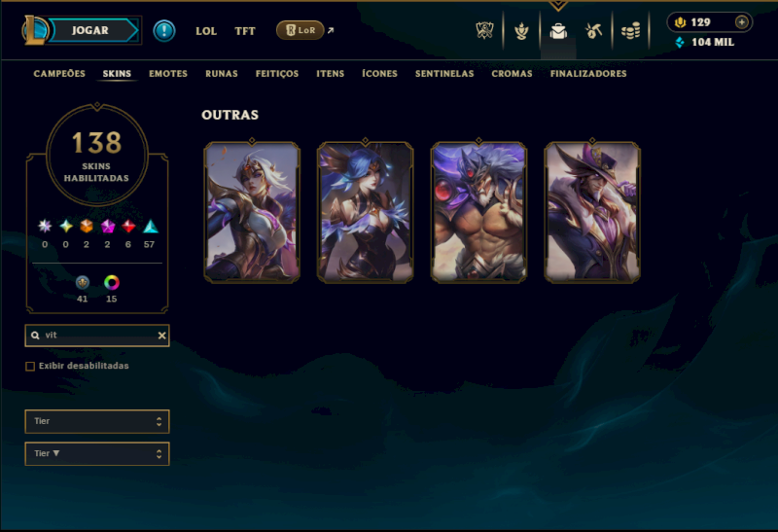This screenshot has width=778, height=532.
Task: Click the JOGAR play button
Action: (90, 30)
